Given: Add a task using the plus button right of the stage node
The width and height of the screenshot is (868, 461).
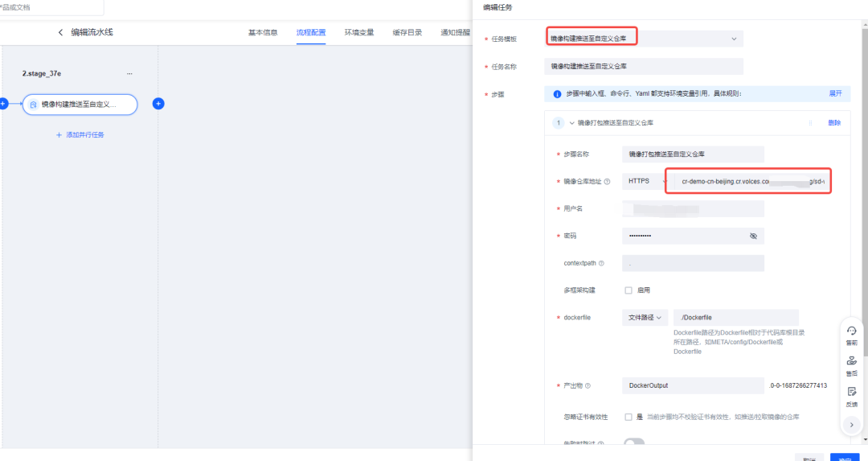Looking at the screenshot, I should click(158, 104).
